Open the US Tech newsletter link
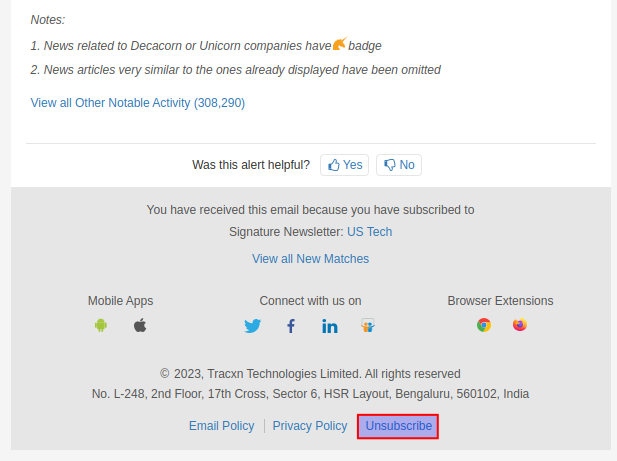 pyautogui.click(x=369, y=232)
